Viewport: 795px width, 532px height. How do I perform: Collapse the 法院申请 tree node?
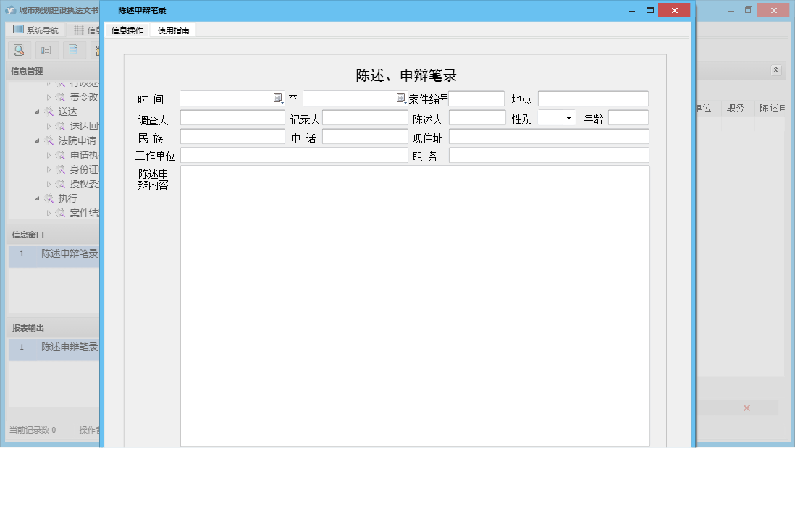coord(38,140)
